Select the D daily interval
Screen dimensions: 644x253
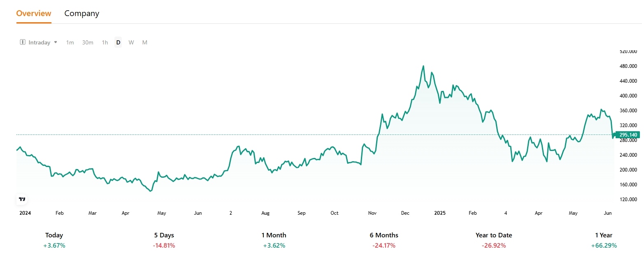coord(118,42)
